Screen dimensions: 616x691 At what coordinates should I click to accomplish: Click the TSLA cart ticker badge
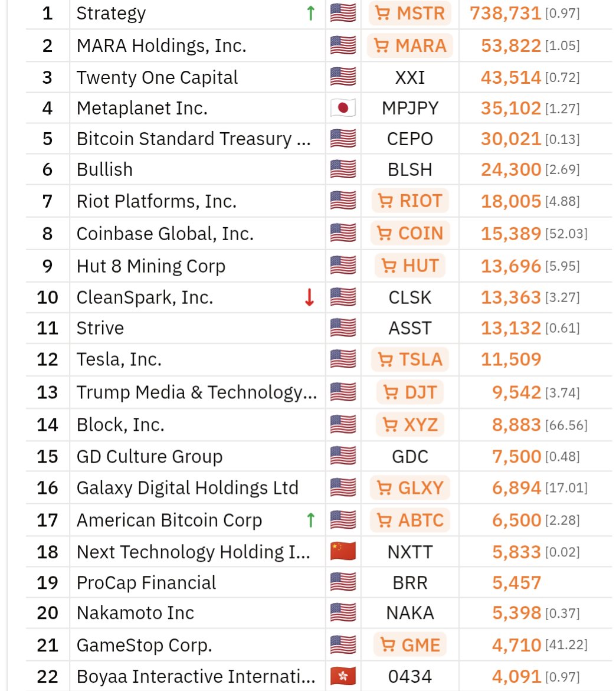coord(410,359)
